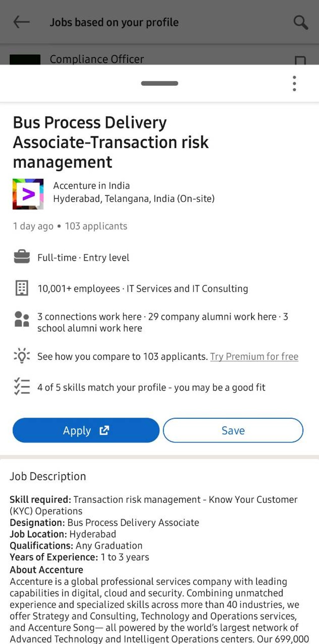This screenshot has width=319, height=644.
Task: Tap the Job Description heading
Action: coord(48,476)
